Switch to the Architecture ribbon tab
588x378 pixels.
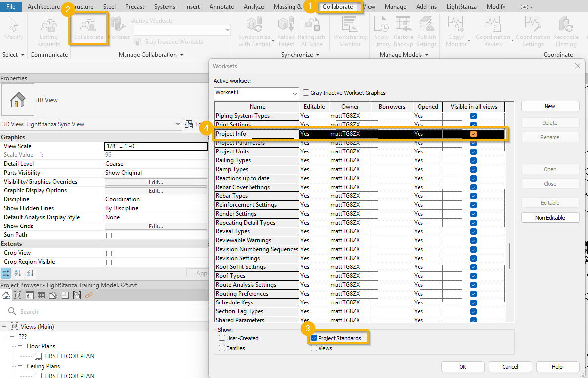click(43, 7)
